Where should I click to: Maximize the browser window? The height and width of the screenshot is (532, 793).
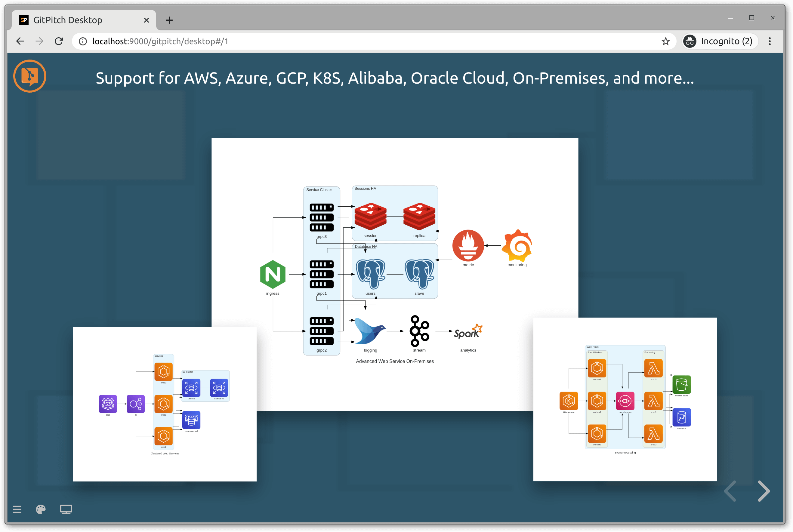751,18
